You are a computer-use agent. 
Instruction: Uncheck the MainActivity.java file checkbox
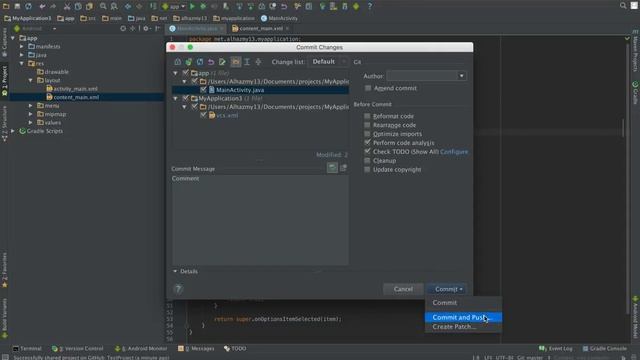pyautogui.click(x=203, y=90)
